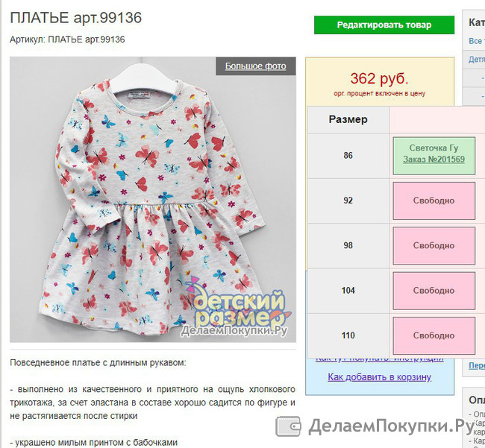Screen dimensions: 485x448
Task: Click the ПЛАТЬЕ арт.99136 product title
Action: click(x=76, y=18)
